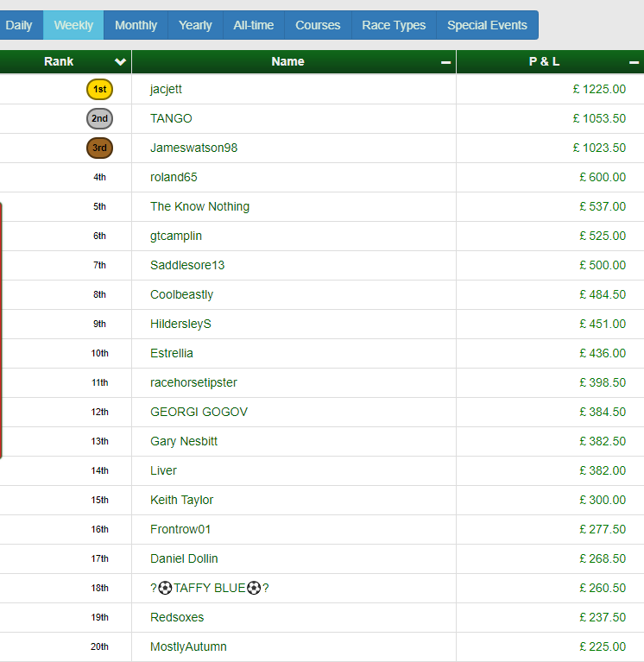Image resolution: width=644 pixels, height=662 pixels.
Task: Switch to the Monthly tab
Action: coord(136,25)
